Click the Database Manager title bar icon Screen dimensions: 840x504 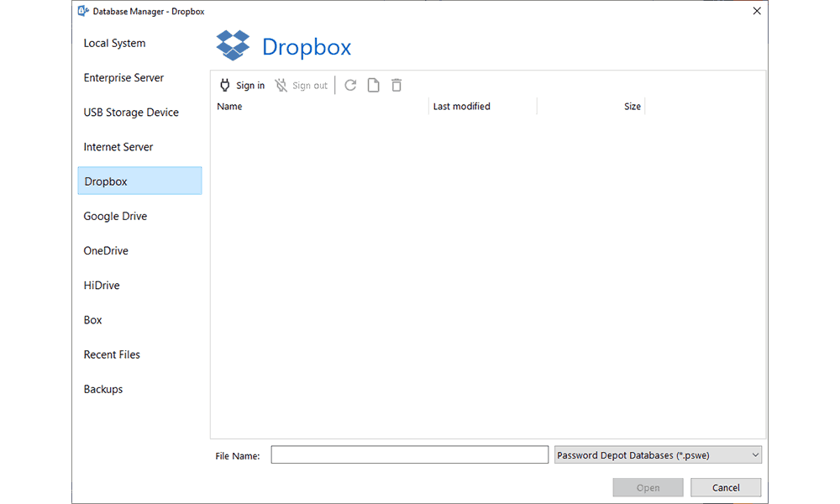tap(83, 11)
